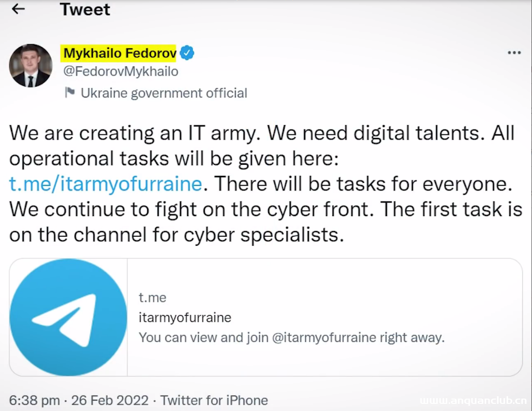Open the @FedorovMykhailo handle link
Screen dimensions: 532x411
[x=121, y=71]
